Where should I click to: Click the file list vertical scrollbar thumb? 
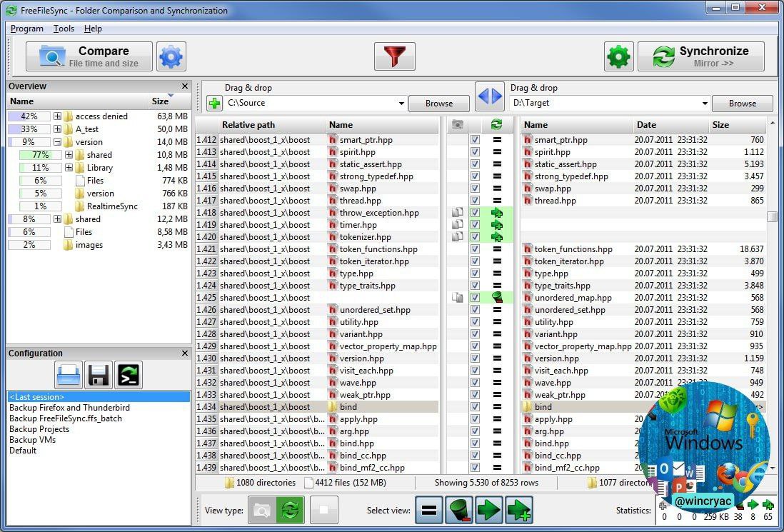click(x=773, y=216)
